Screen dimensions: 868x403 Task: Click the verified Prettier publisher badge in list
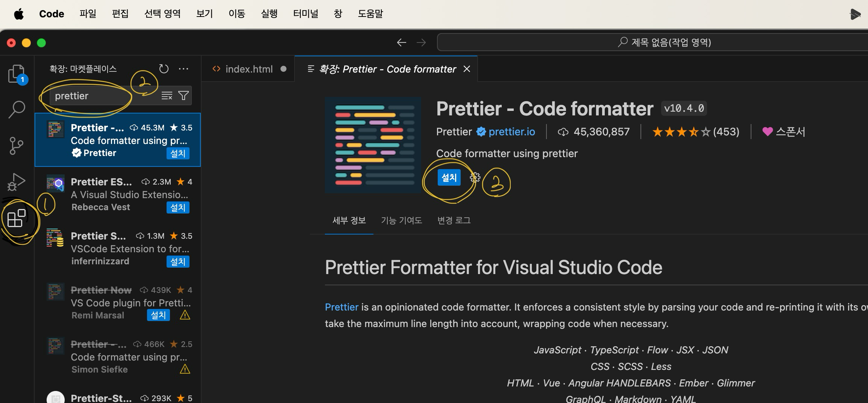click(x=76, y=153)
